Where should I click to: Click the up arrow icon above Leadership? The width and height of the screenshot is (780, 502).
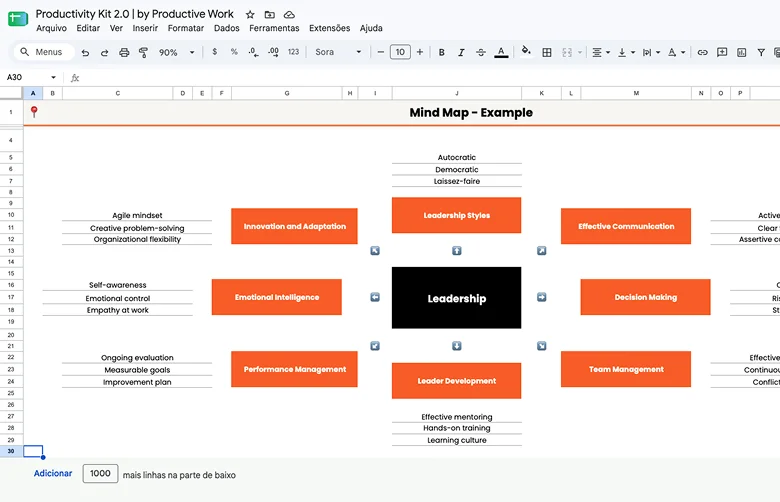click(457, 251)
